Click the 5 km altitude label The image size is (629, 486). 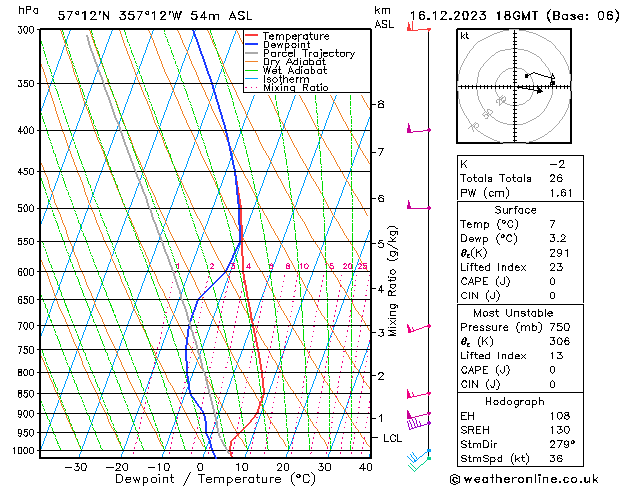click(381, 244)
